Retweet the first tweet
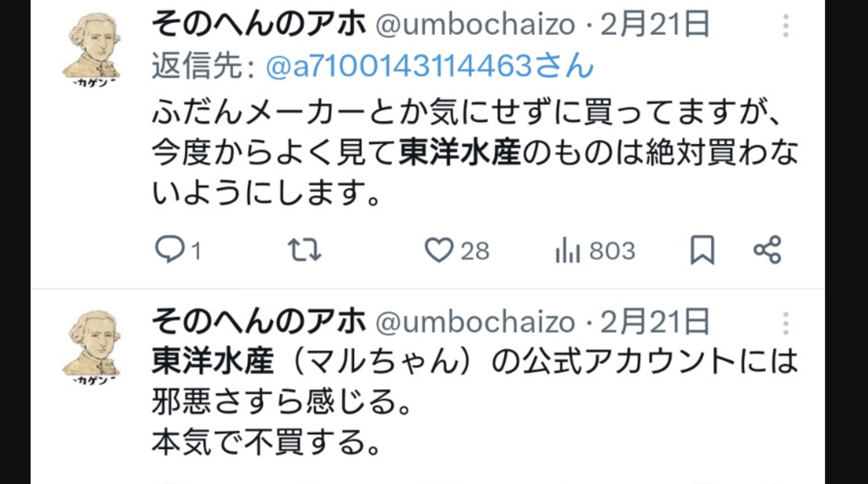The width and height of the screenshot is (868, 484). pyautogui.click(x=305, y=250)
